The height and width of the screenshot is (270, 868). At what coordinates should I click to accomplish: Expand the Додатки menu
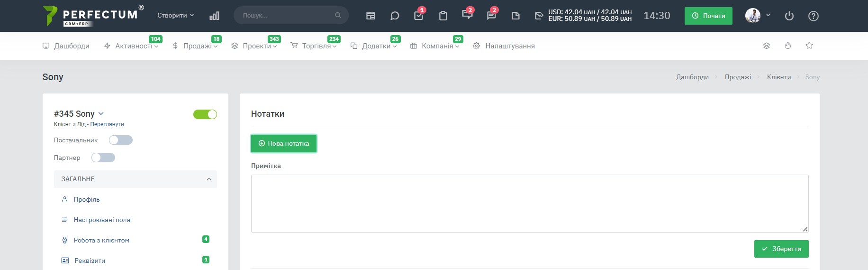coord(373,46)
